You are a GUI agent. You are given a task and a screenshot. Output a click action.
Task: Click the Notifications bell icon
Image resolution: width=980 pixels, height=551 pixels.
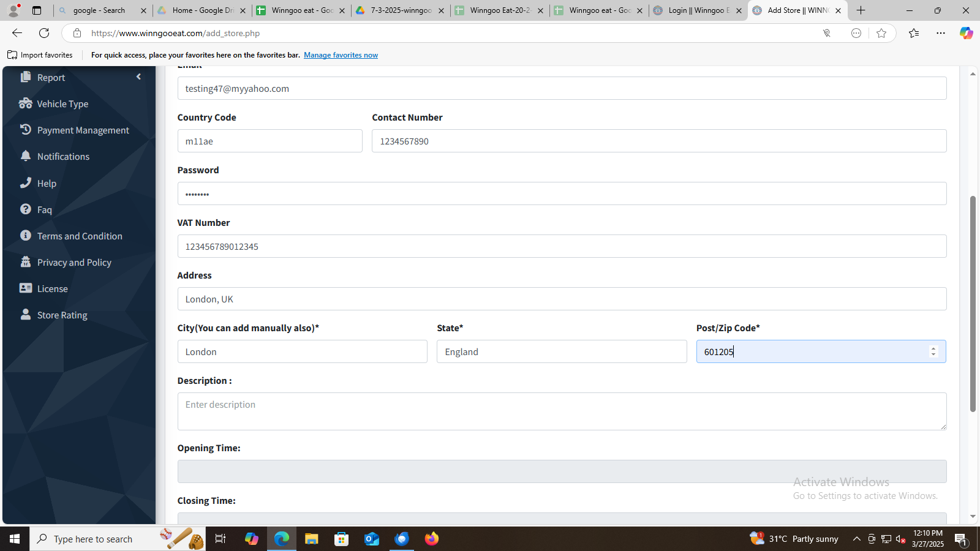tap(25, 156)
